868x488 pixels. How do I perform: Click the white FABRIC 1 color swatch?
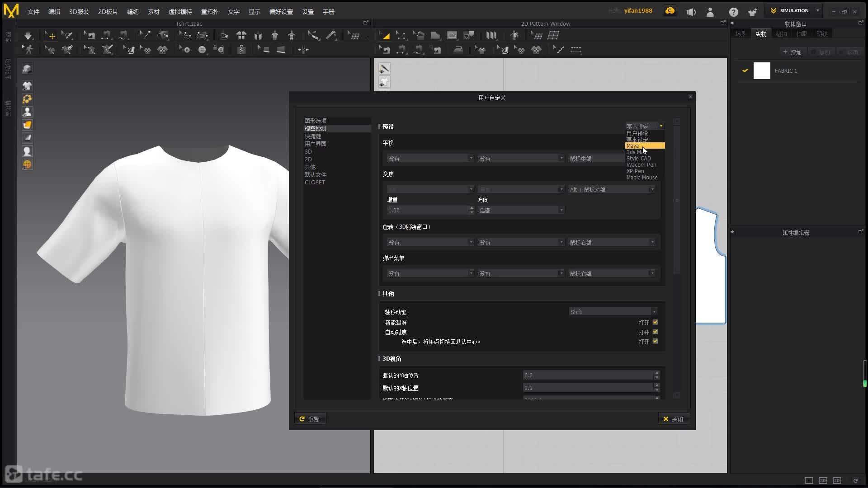[762, 71]
